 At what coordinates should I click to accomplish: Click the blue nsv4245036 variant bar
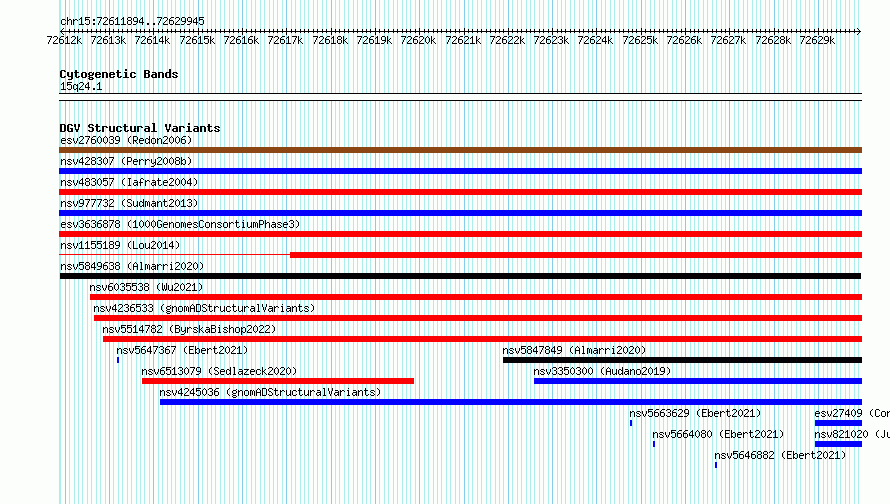511,402
